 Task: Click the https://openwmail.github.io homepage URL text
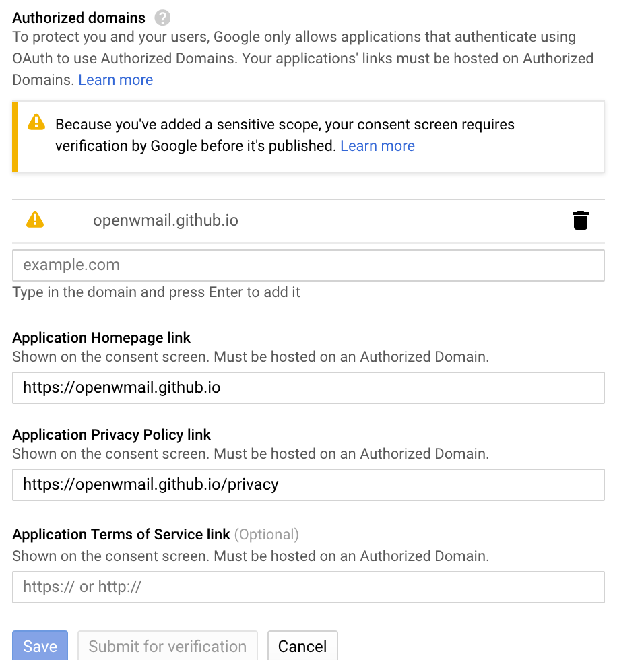(121, 388)
